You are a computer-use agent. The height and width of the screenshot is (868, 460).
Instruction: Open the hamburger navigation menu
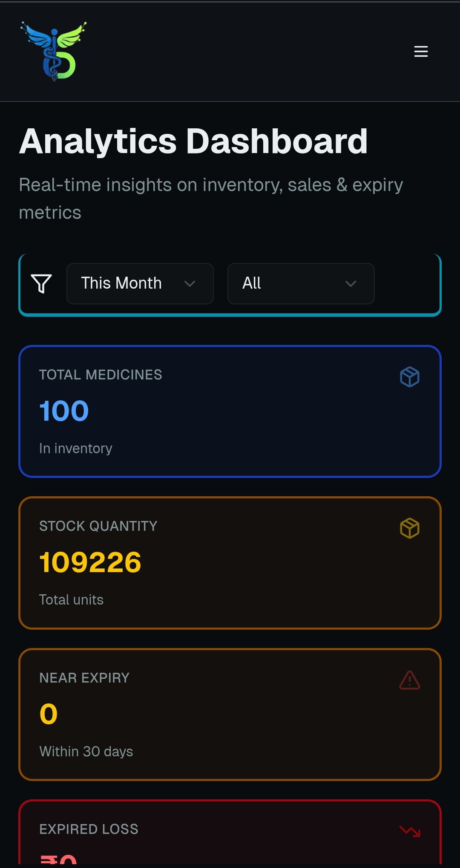421,51
